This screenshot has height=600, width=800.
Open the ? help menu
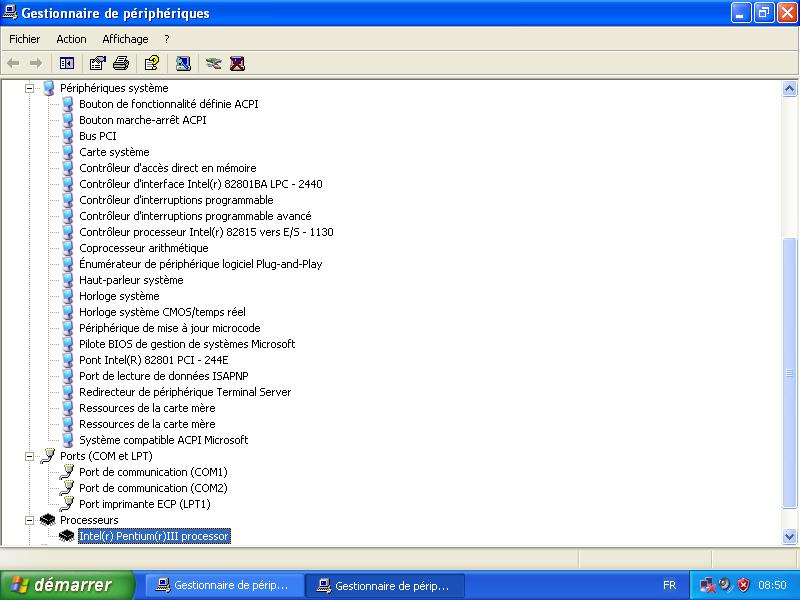click(167, 39)
